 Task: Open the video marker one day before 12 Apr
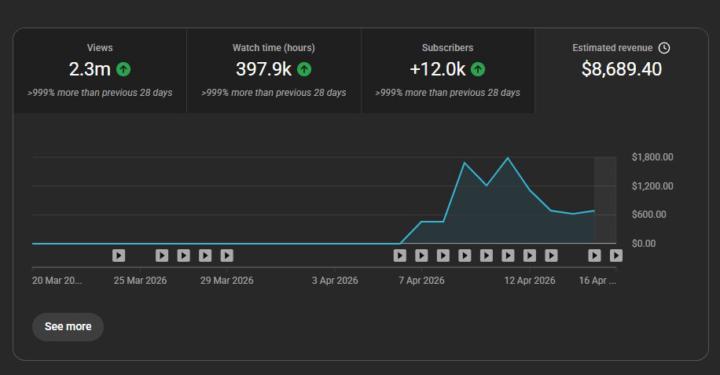(x=508, y=255)
